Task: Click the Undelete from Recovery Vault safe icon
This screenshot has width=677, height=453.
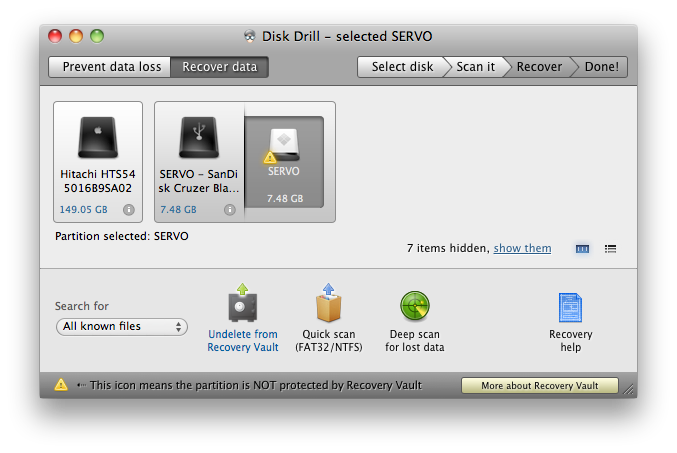Action: click(243, 303)
